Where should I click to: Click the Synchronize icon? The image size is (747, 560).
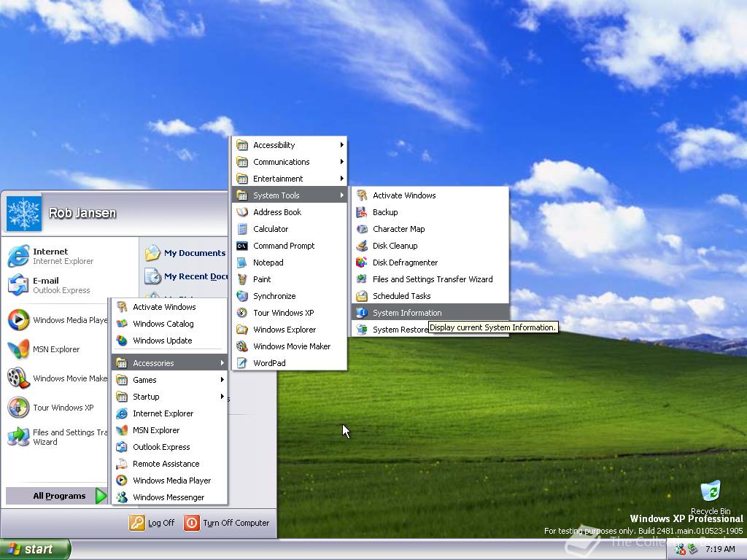pos(242,296)
